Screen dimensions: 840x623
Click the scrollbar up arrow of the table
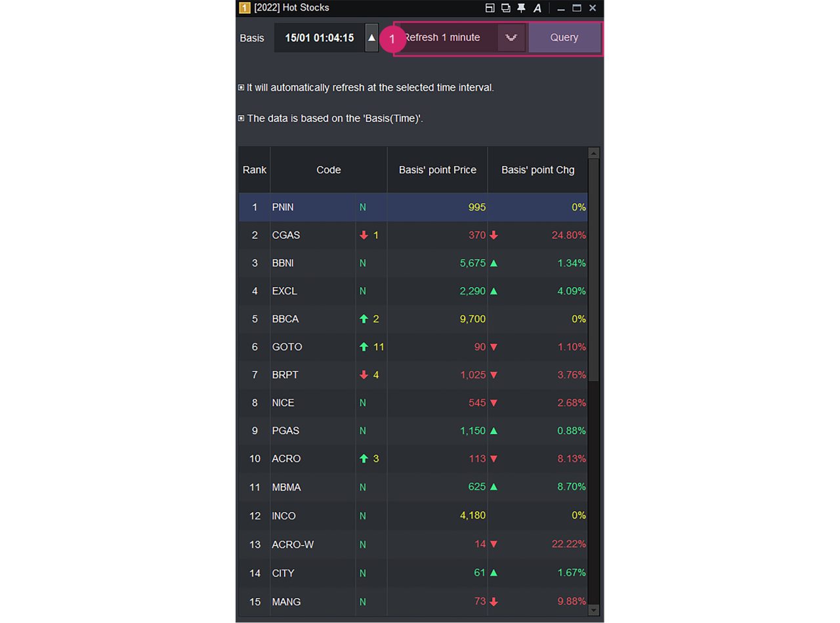pyautogui.click(x=593, y=153)
